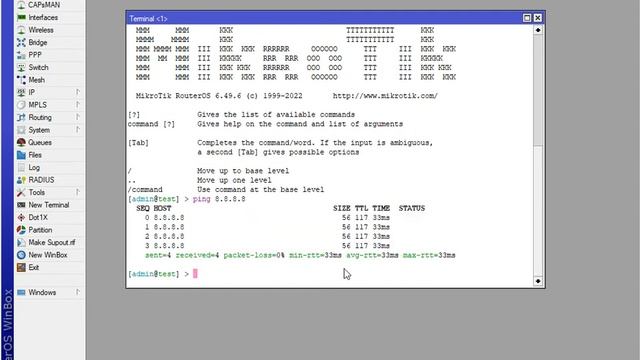
Task: Click the New Terminal icon
Action: 21,205
